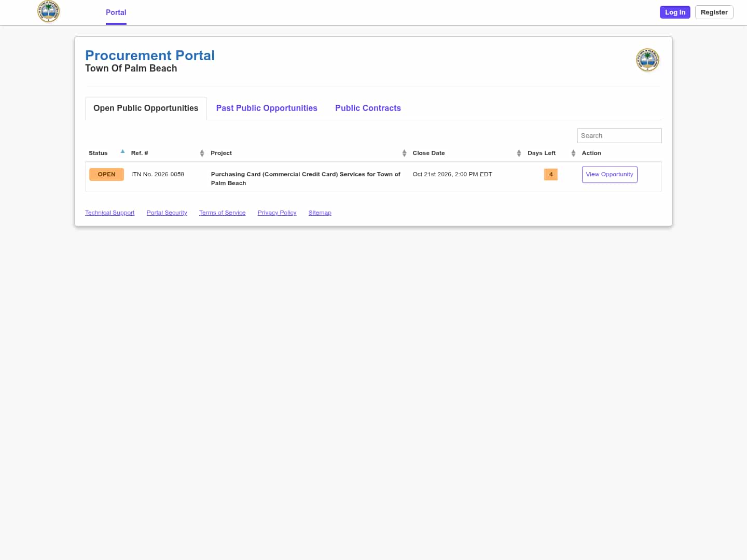Sort table by Ref. # column arrows
Viewport: 747px width, 560px height.
202,153
